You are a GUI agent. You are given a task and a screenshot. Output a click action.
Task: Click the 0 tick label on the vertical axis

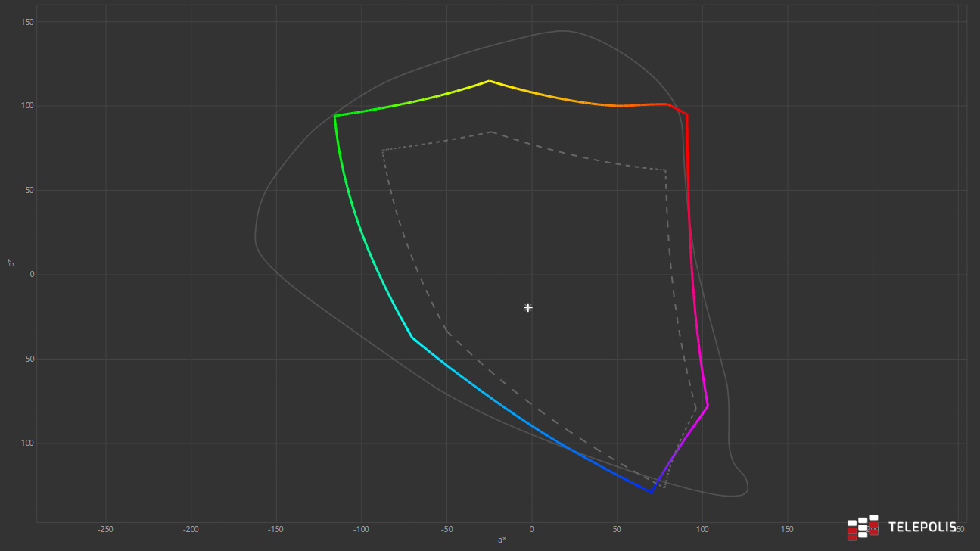tap(32, 274)
